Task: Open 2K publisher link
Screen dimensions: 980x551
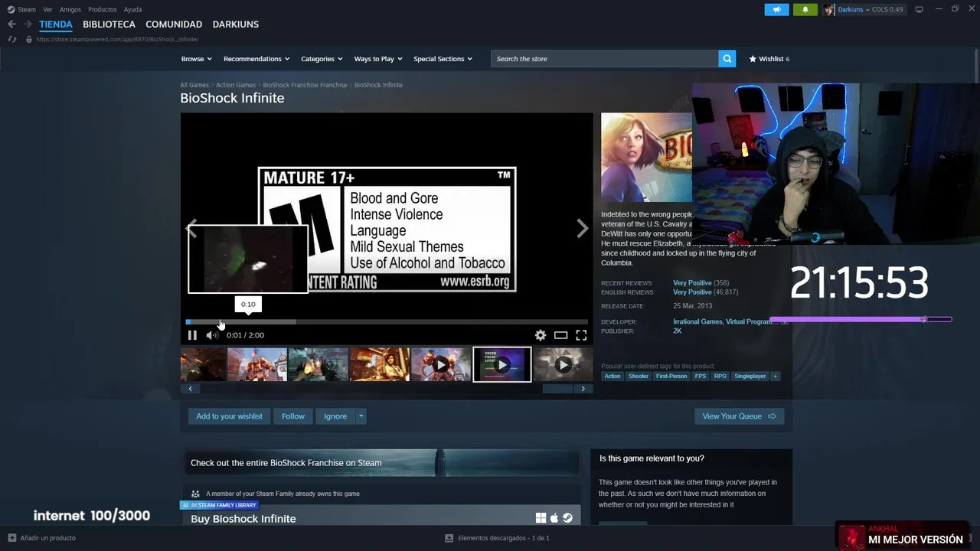Action: 678,331
